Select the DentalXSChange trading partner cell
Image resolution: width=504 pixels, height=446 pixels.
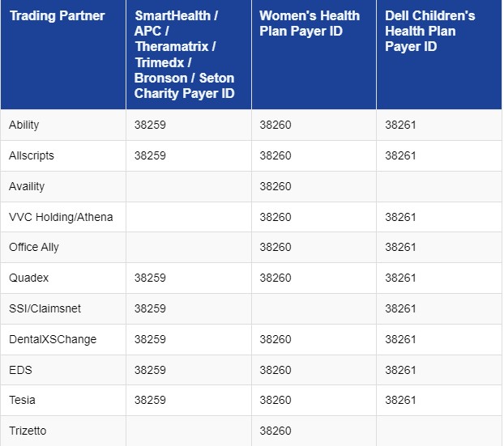pyautogui.click(x=53, y=339)
